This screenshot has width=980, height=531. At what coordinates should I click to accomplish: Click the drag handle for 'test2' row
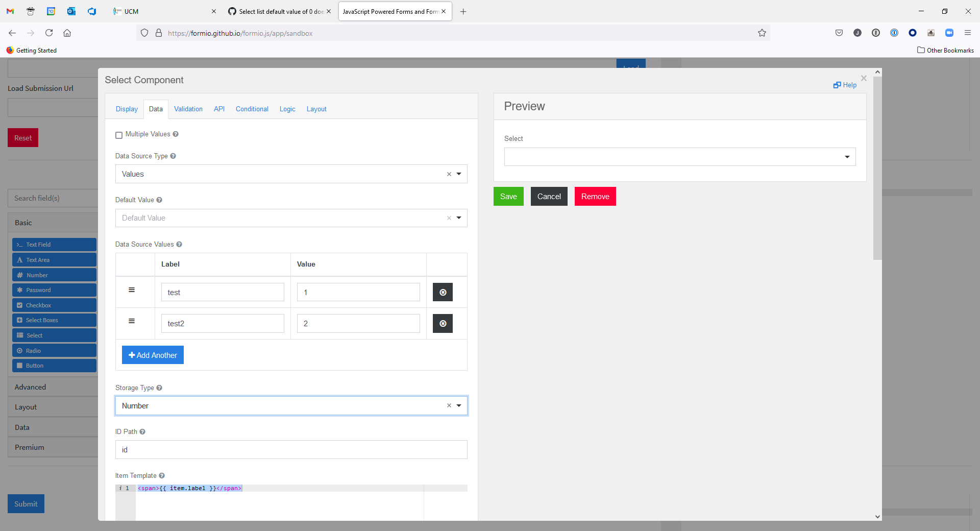pos(132,321)
